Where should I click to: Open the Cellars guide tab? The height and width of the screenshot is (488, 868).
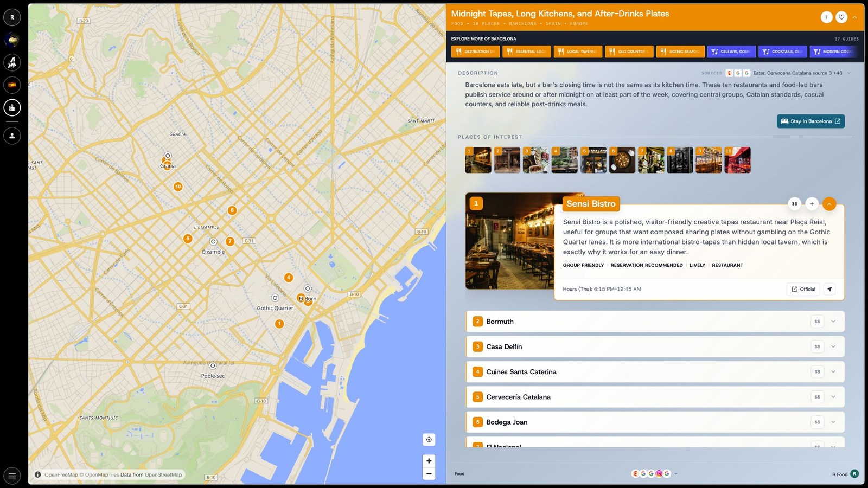click(731, 52)
